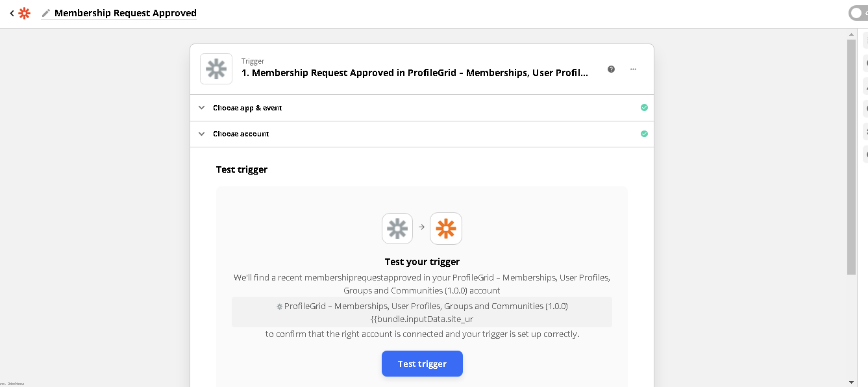Viewport: 868px width, 387px height.
Task: Click the trigger step title text
Action: pos(414,73)
